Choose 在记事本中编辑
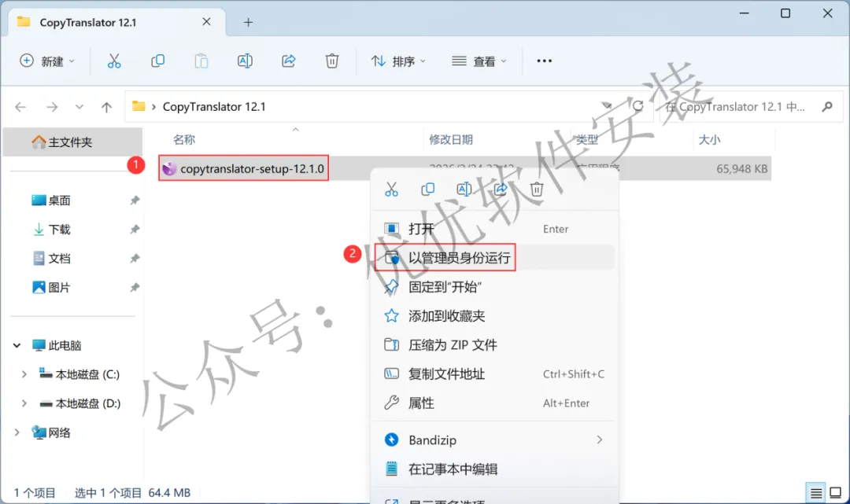Viewport: 850px width, 504px height. click(x=494, y=469)
